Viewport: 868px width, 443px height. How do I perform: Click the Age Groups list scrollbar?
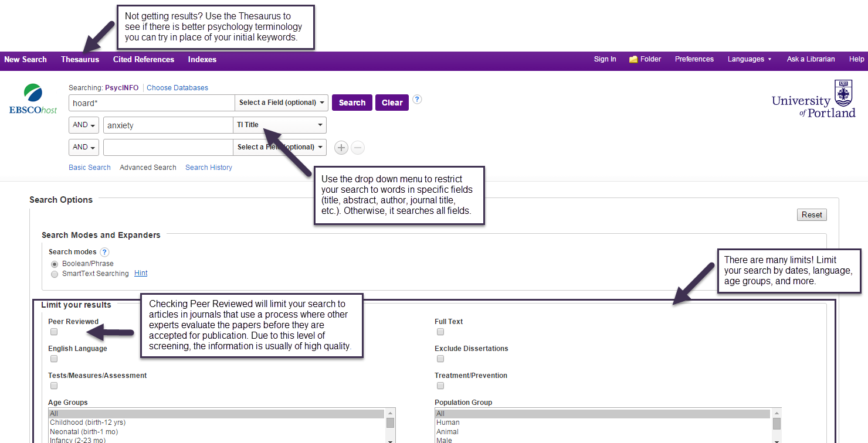[x=390, y=425]
